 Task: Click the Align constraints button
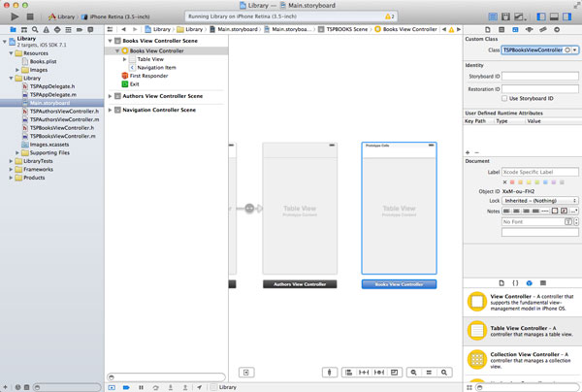coord(348,373)
